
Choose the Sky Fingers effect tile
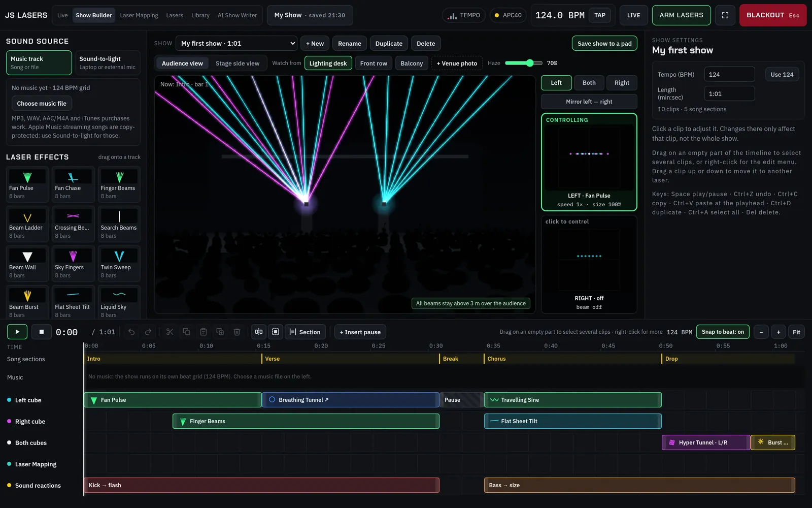tap(73, 264)
